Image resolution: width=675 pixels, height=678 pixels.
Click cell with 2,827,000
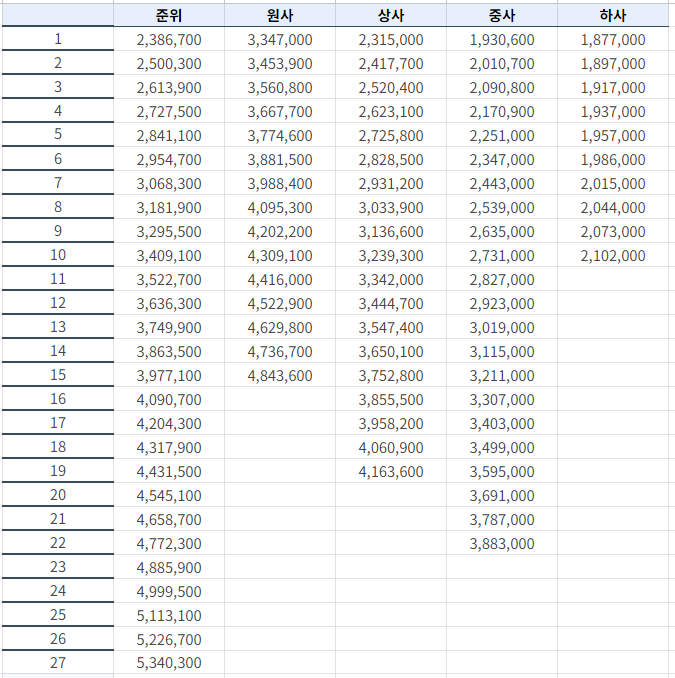(x=502, y=280)
